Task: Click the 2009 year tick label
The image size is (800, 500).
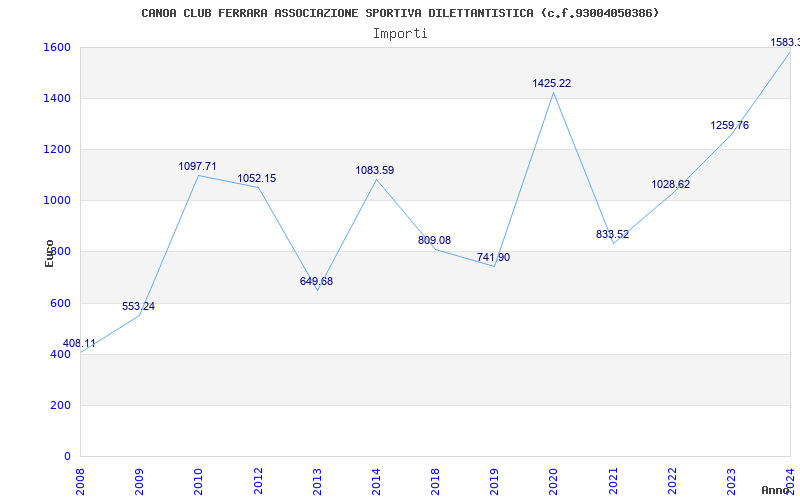Action: 140,481
